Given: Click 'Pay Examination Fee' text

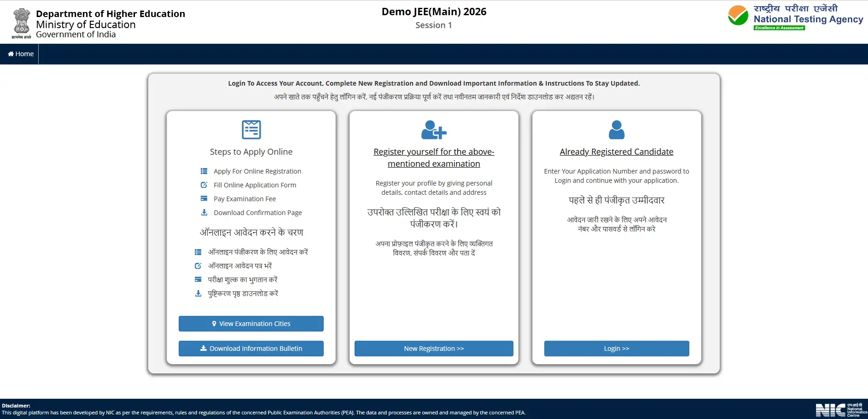Looking at the screenshot, I should tap(245, 199).
